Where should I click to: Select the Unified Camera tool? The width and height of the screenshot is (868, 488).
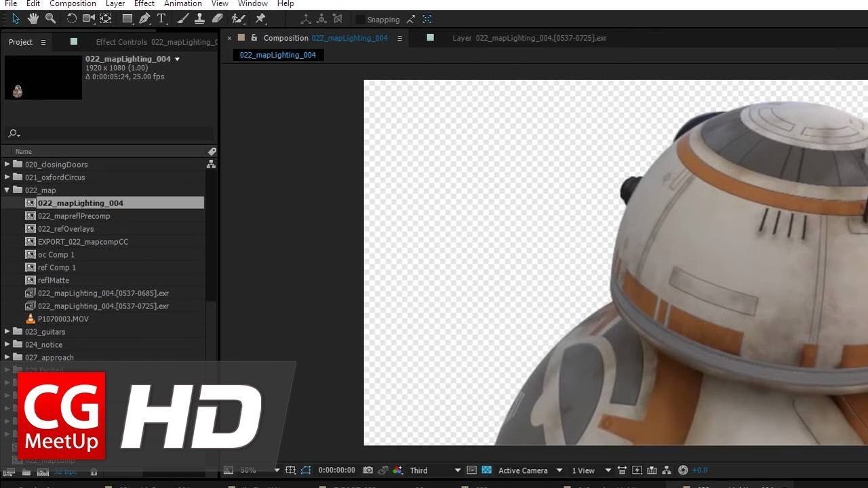(89, 19)
